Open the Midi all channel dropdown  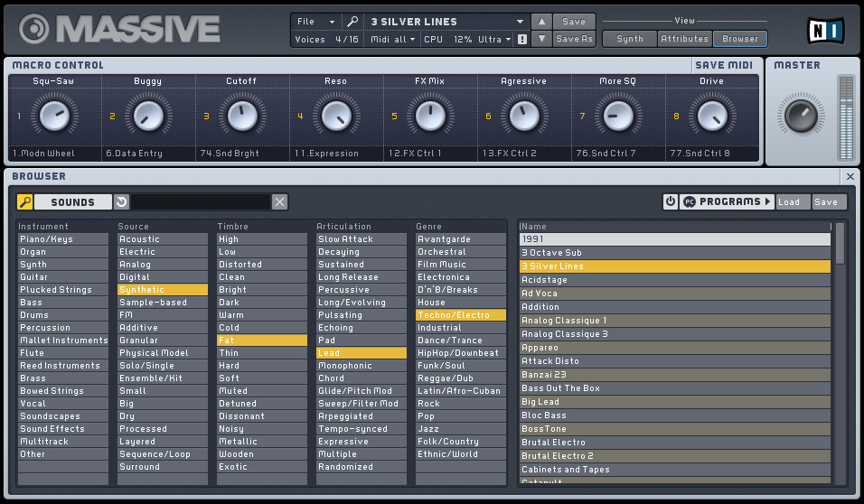tap(393, 40)
